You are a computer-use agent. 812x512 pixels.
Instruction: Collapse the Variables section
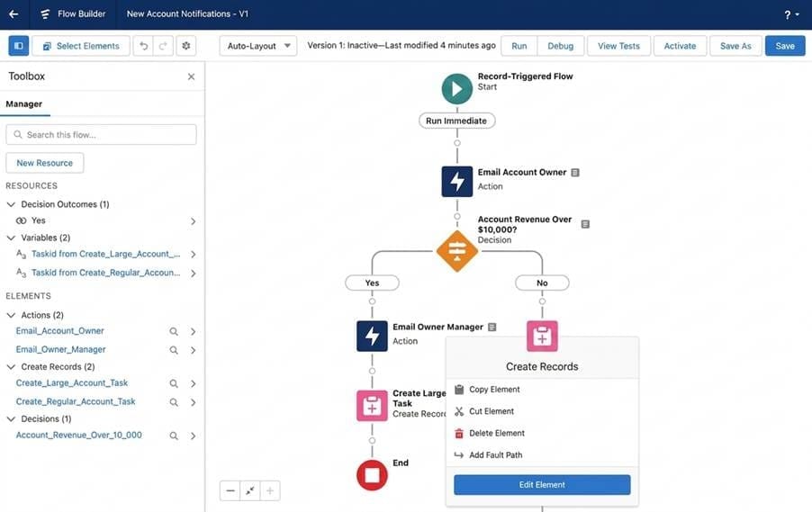point(11,238)
